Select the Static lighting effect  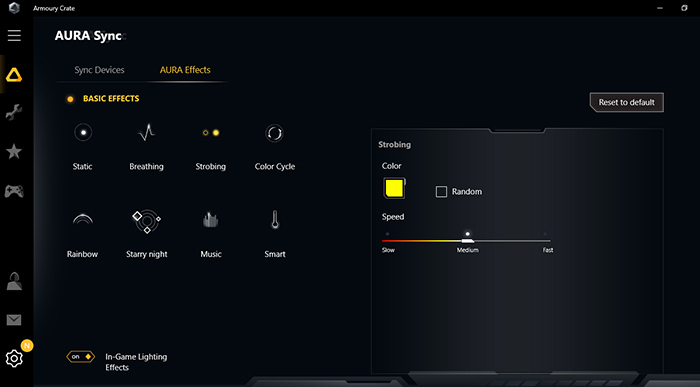(x=83, y=133)
